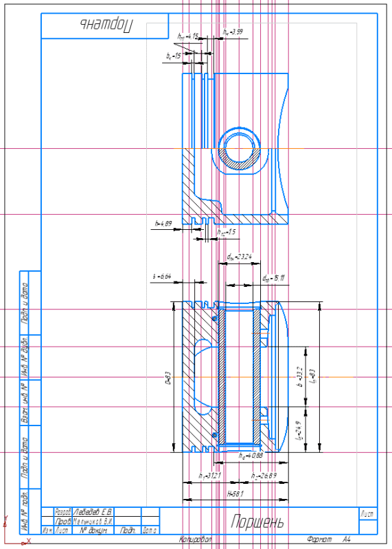Viewport: 392px width, 549px height.
Task: Select the vertical dimension b=33,2
Action: pos(299,377)
